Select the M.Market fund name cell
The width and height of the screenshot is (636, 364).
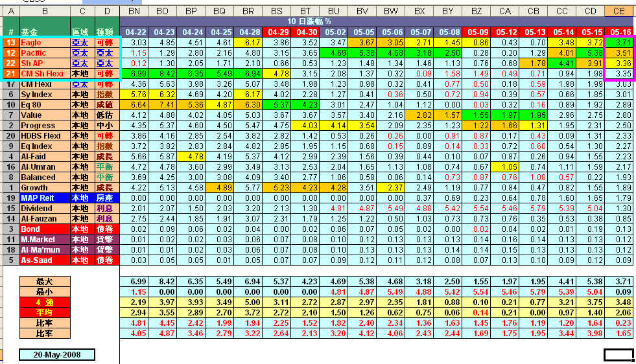pyautogui.click(x=45, y=239)
